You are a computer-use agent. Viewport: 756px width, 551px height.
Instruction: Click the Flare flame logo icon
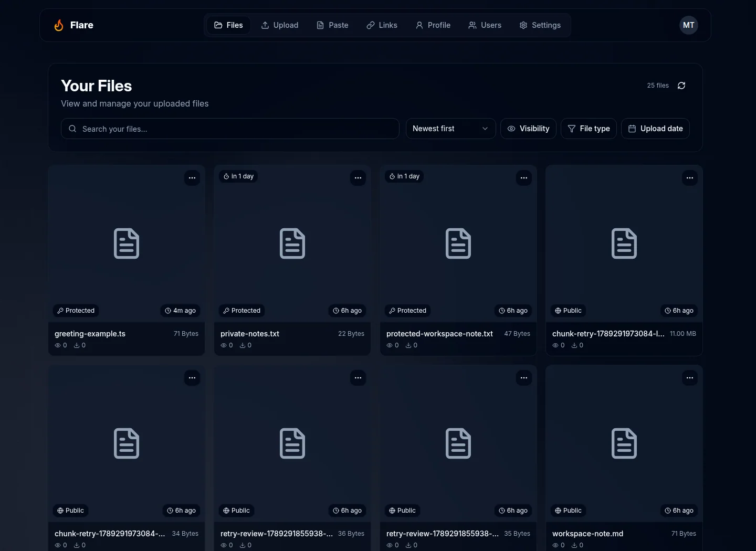(59, 25)
